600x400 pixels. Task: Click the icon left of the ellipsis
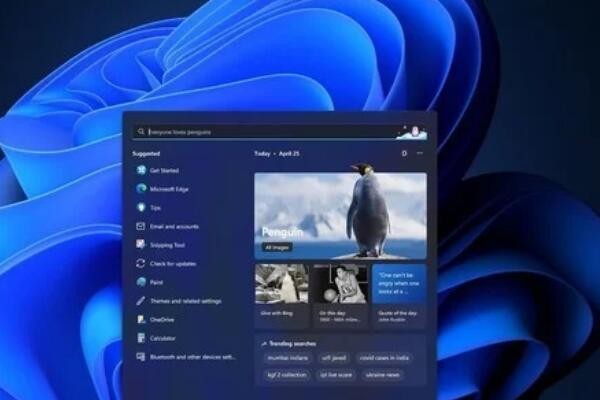[404, 153]
